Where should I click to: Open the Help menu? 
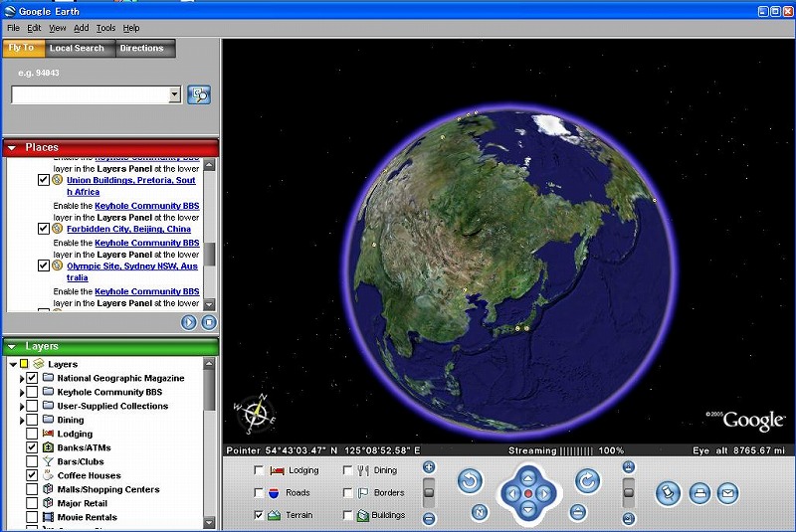[131, 28]
